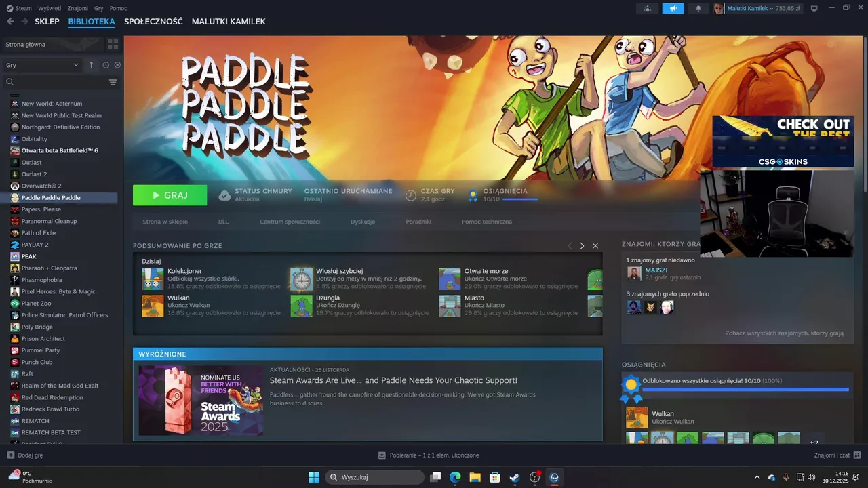Open the Steam Awards news article thumbnail
The width and height of the screenshot is (868, 488).
[x=201, y=400]
